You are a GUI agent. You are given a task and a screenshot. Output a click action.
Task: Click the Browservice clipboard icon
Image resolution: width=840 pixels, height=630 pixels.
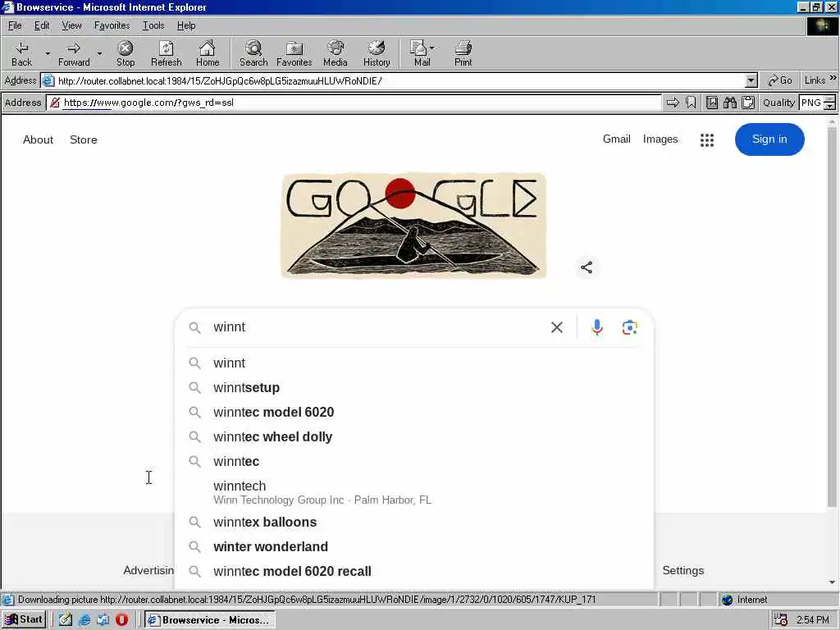pyautogui.click(x=748, y=103)
